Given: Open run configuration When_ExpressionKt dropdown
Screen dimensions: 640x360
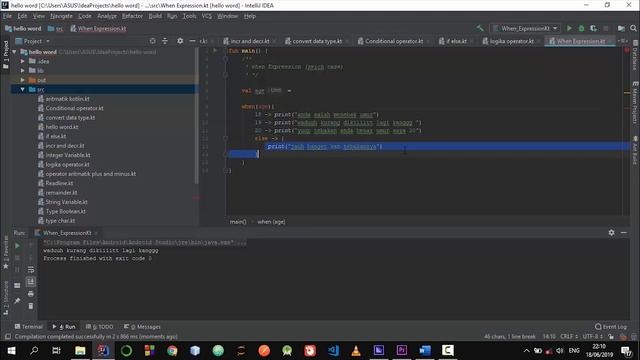Looking at the screenshot, I should point(525,28).
